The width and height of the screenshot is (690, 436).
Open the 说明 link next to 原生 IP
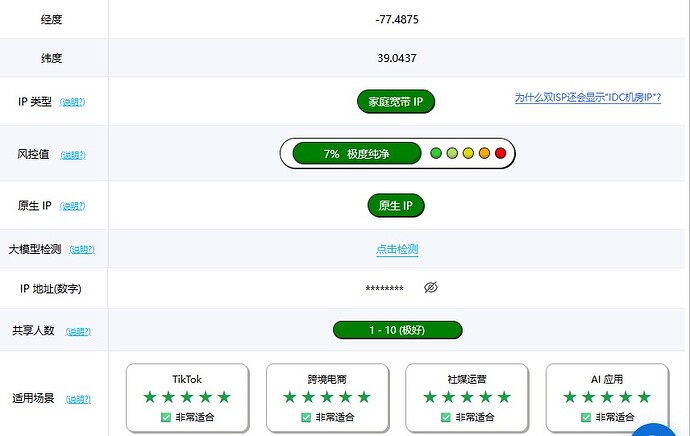coord(73,206)
